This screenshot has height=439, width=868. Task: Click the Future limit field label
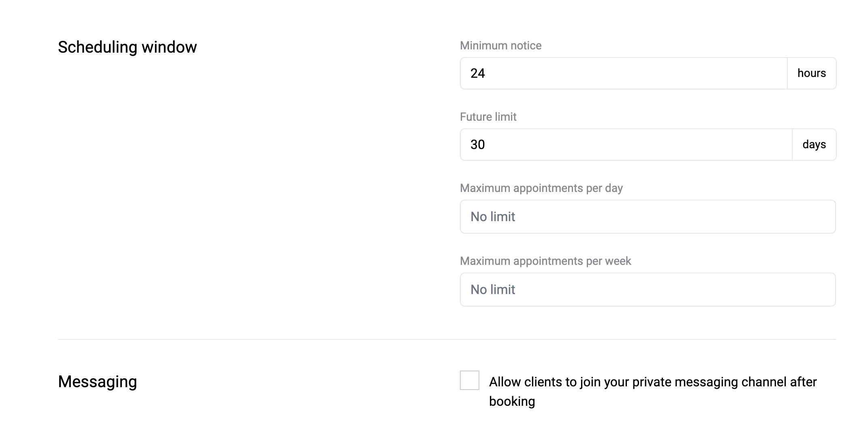coord(488,117)
